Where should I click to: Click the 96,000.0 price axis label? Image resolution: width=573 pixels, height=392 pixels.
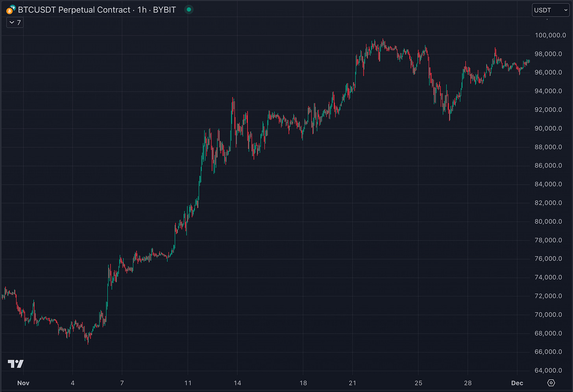pos(548,72)
